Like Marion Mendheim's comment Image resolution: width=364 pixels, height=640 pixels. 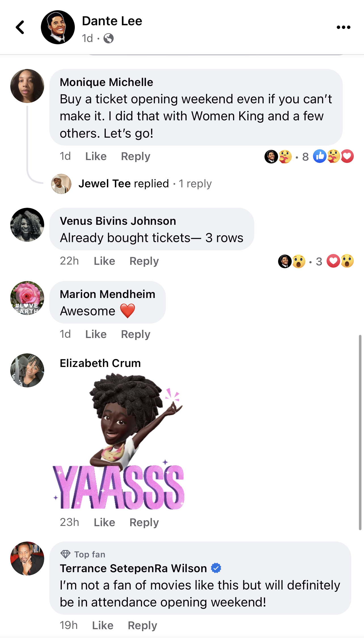[x=96, y=334]
